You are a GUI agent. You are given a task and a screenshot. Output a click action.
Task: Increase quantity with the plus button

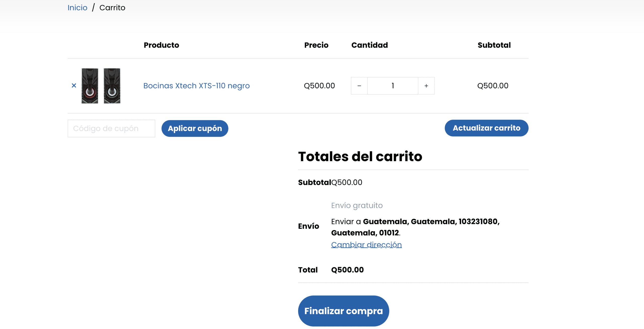[x=426, y=86]
